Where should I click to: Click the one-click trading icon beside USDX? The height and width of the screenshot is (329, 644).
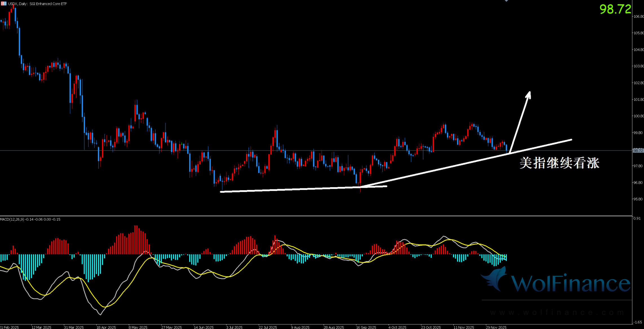tap(4, 4)
